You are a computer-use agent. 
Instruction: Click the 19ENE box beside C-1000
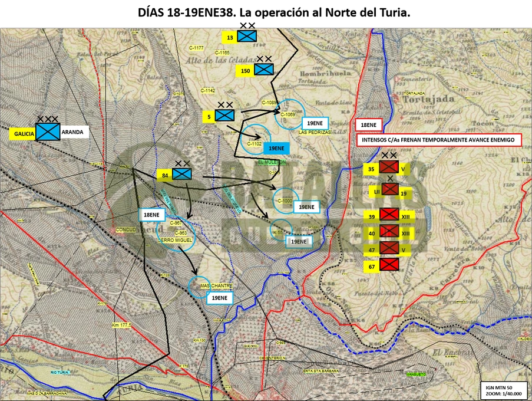pos(306,207)
